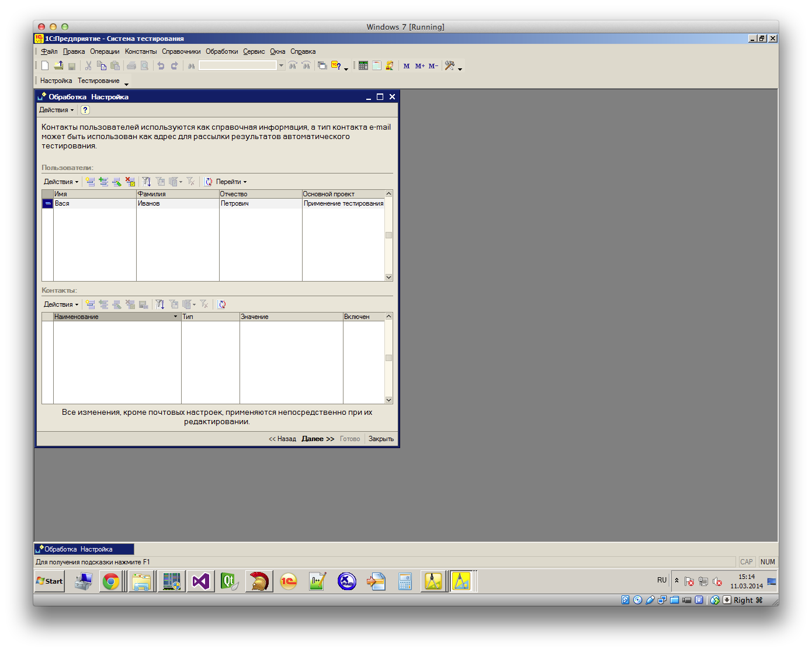Click the scroll-down arrow of users table
This screenshot has width=812, height=652.
[388, 278]
